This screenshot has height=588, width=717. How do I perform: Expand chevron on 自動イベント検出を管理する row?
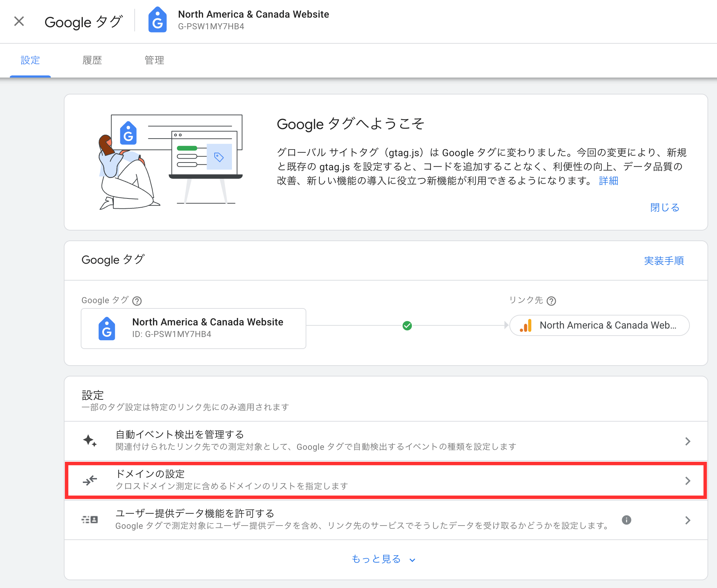[687, 441]
